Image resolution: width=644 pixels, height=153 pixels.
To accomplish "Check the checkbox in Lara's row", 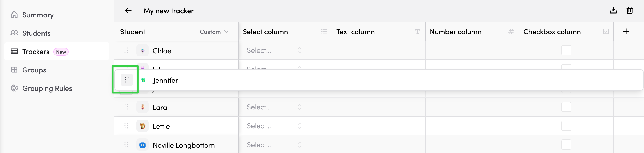I will [x=566, y=107].
